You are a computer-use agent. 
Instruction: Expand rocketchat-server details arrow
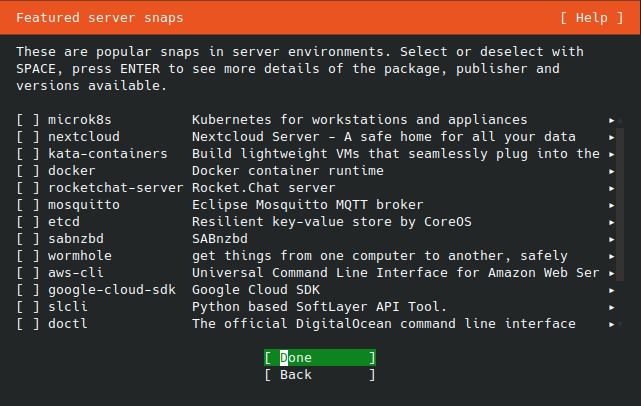click(612, 188)
